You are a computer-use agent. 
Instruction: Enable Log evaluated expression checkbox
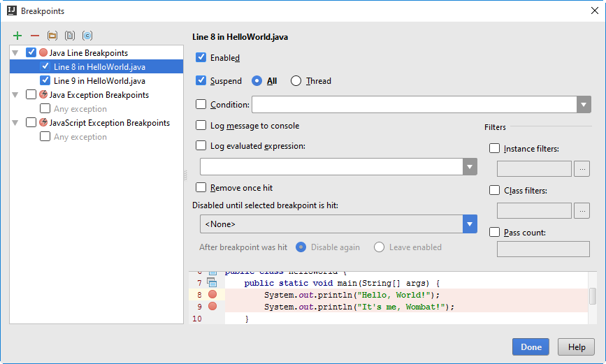click(201, 146)
